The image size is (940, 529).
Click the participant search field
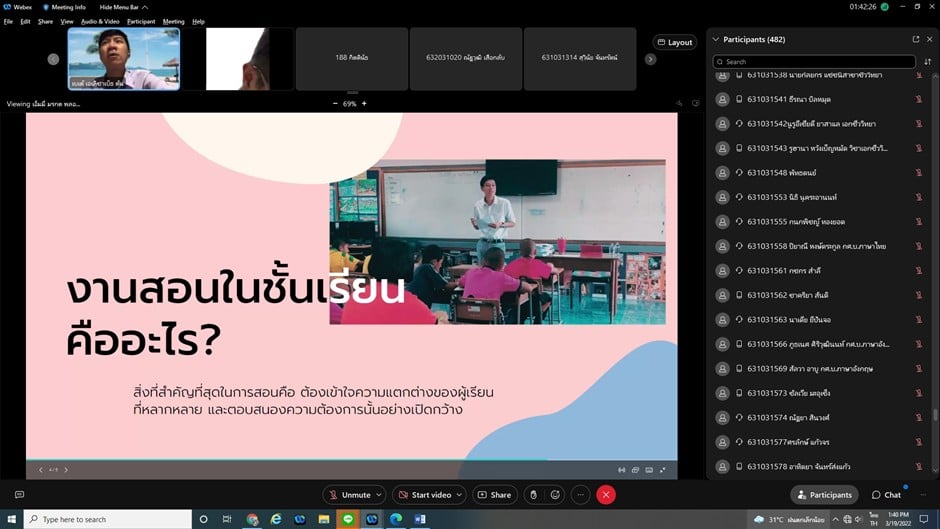814,62
